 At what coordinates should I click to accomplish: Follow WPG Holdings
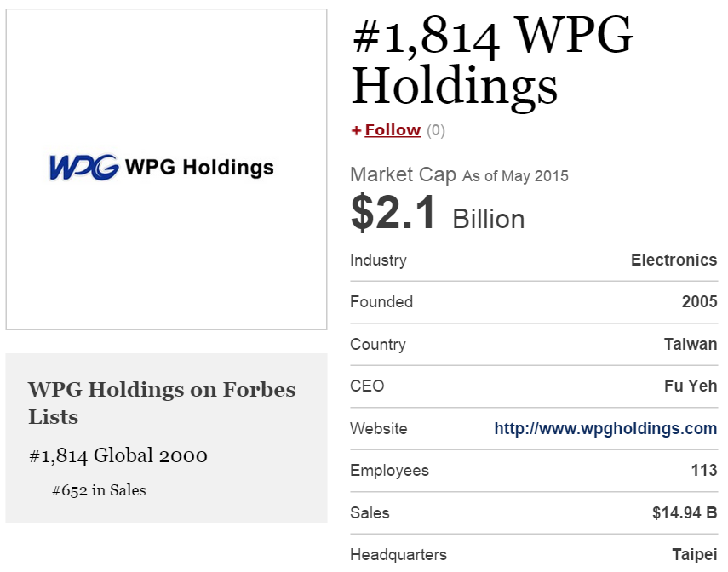(393, 130)
